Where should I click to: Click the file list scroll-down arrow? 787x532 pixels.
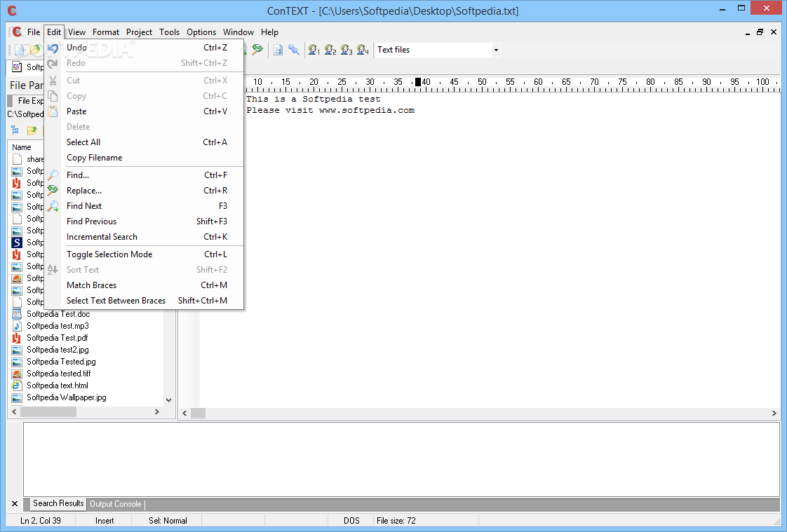[x=168, y=400]
